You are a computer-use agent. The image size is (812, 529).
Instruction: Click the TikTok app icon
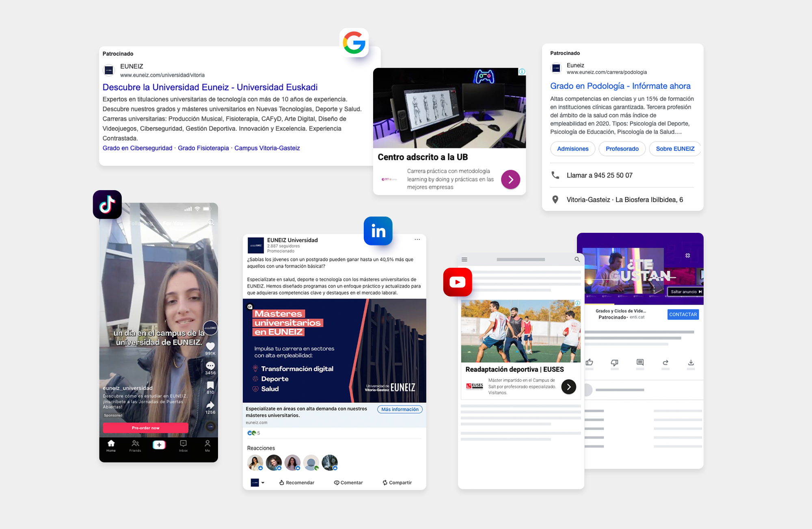point(107,204)
